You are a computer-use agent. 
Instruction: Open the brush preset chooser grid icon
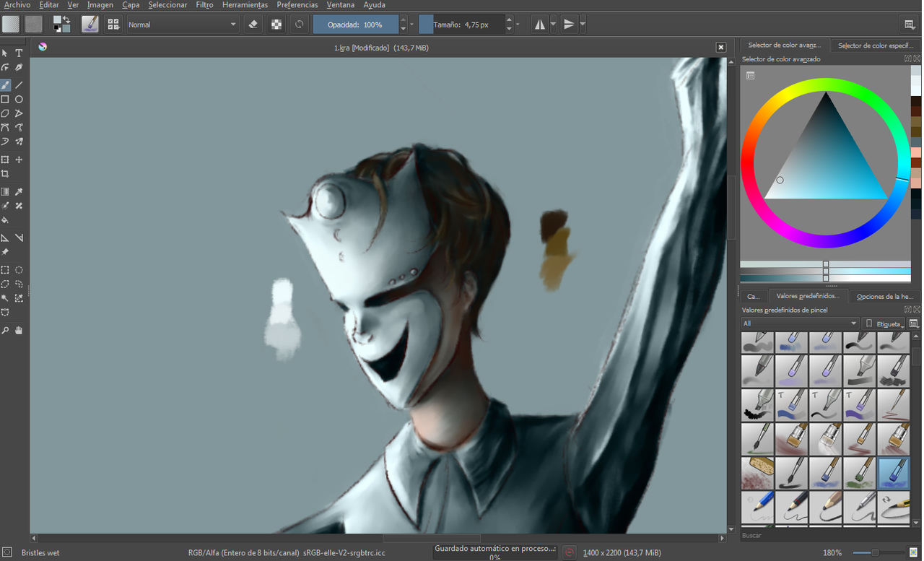[x=113, y=24]
